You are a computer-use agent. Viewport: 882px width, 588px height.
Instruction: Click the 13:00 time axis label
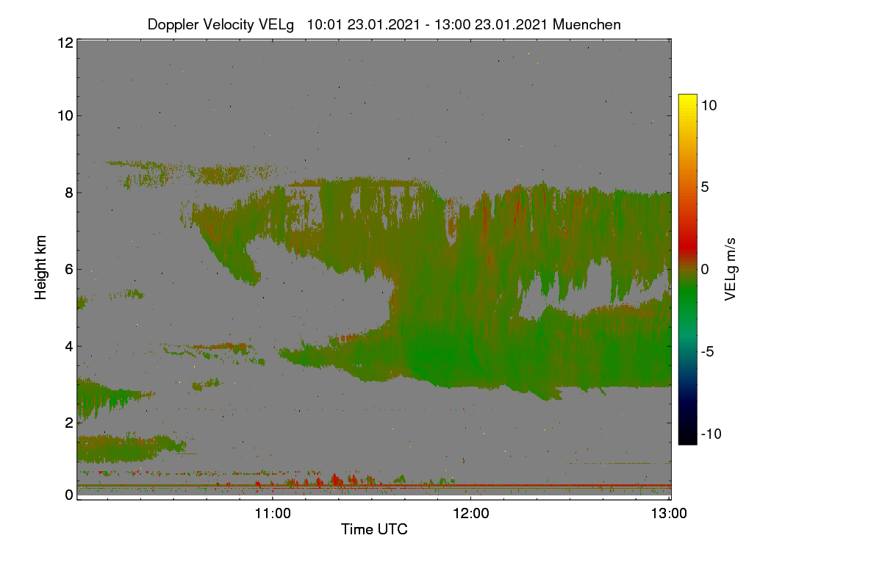[669, 514]
